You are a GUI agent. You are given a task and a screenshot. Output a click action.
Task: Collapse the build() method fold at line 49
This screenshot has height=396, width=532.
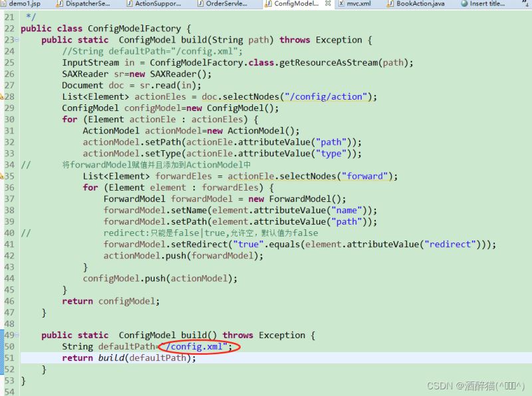(16, 335)
